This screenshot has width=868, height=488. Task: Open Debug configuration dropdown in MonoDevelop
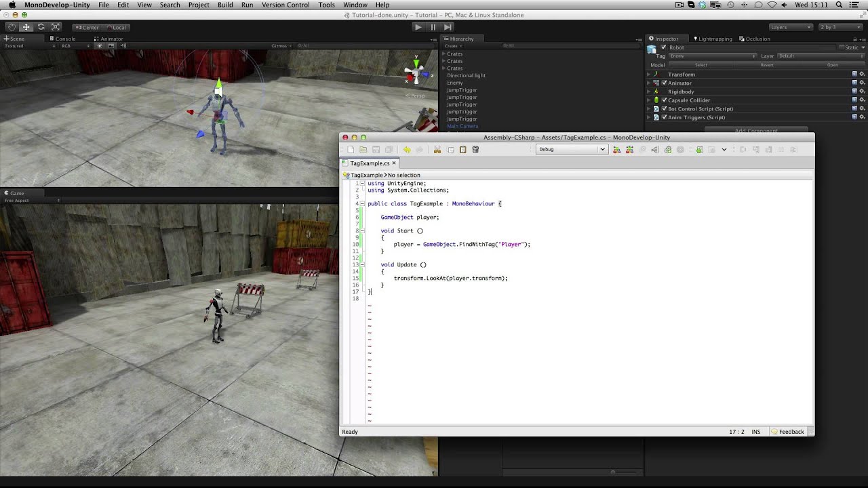pyautogui.click(x=571, y=150)
